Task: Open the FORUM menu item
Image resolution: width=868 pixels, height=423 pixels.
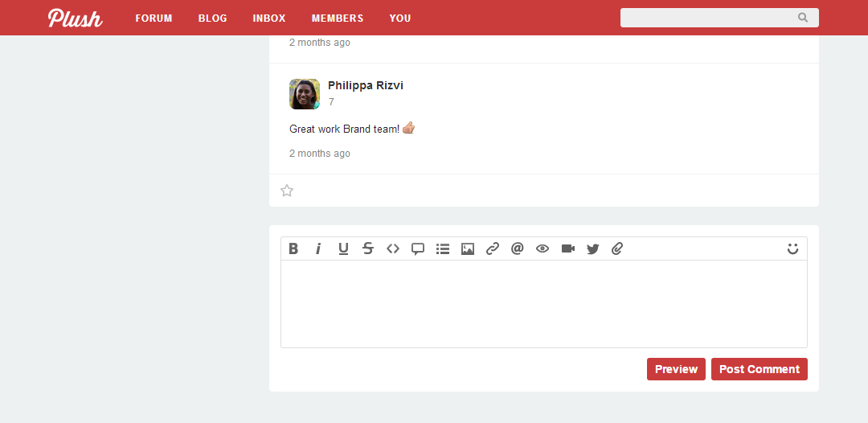Action: pyautogui.click(x=154, y=18)
